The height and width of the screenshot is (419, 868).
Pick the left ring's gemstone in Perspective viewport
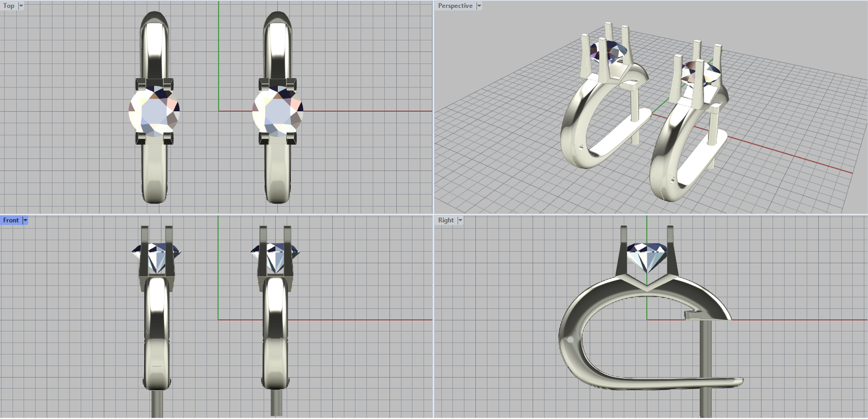point(610,52)
